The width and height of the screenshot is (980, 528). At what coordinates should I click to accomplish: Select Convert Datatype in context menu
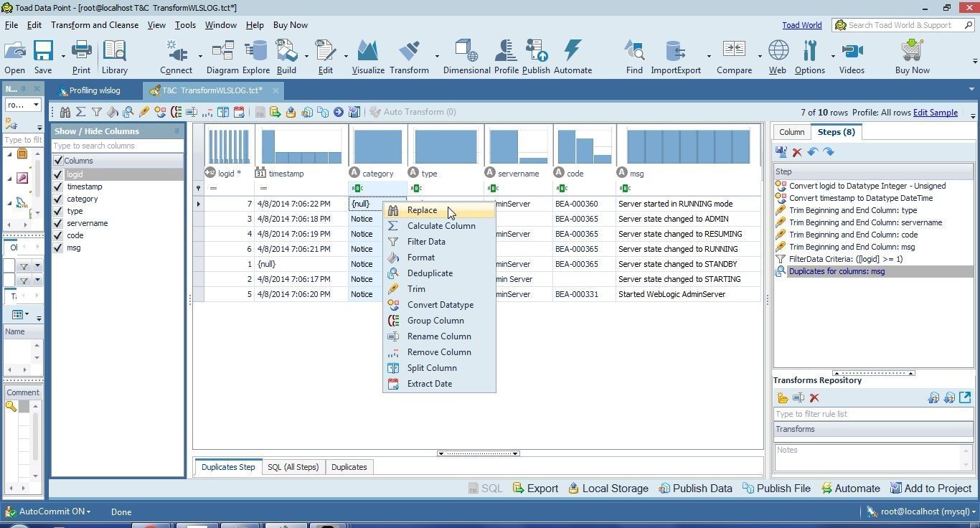pos(439,305)
